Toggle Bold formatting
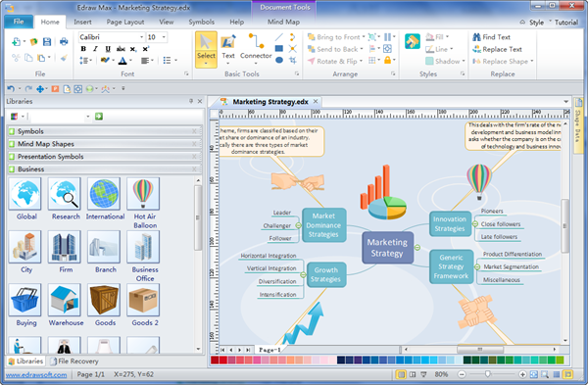Screen dimensions: 588x385 point(83,49)
